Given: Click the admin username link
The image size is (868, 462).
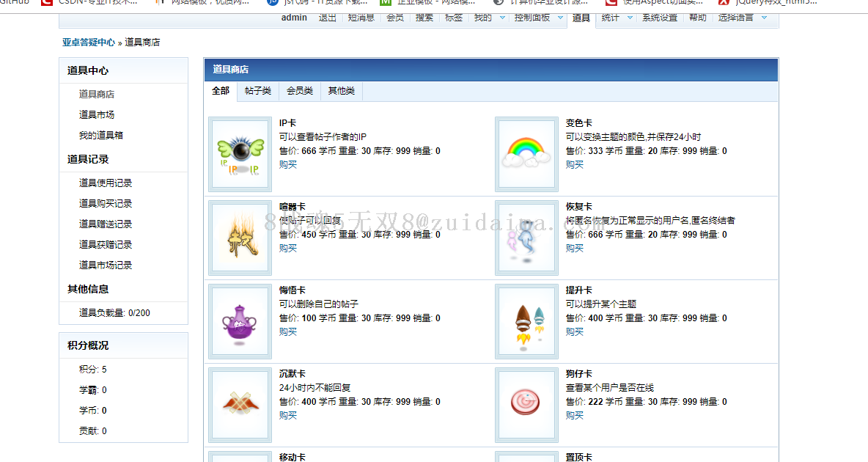Looking at the screenshot, I should 294,18.
